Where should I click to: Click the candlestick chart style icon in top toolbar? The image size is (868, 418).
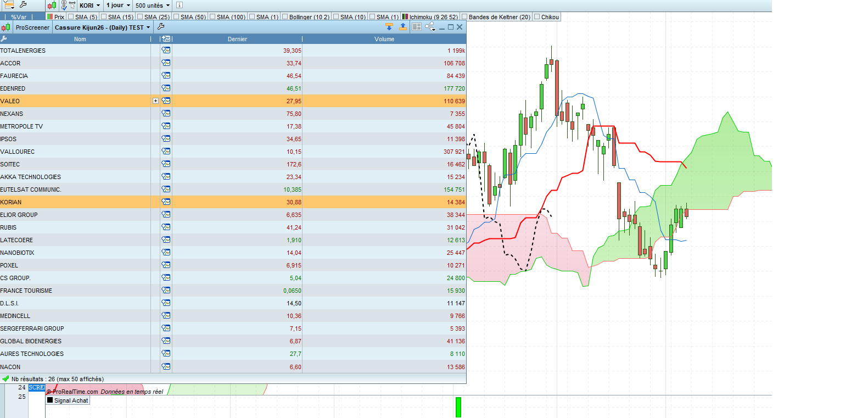coord(52,5)
